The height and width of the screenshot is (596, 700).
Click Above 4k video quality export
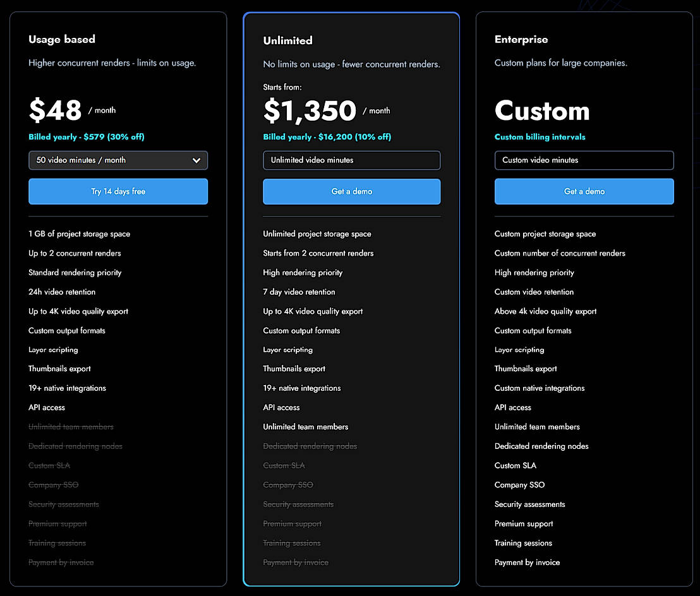click(x=545, y=311)
